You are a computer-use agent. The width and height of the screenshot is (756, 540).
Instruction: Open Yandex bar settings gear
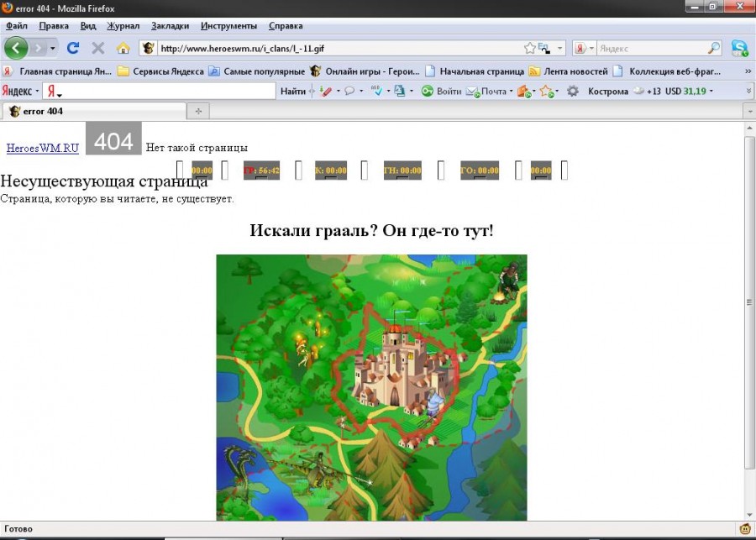(x=573, y=92)
